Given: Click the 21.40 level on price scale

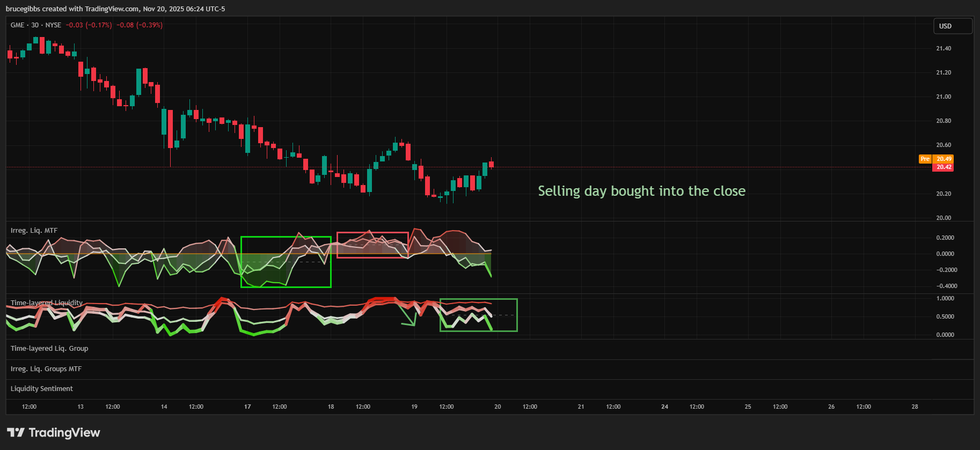Looking at the screenshot, I should click(944, 48).
